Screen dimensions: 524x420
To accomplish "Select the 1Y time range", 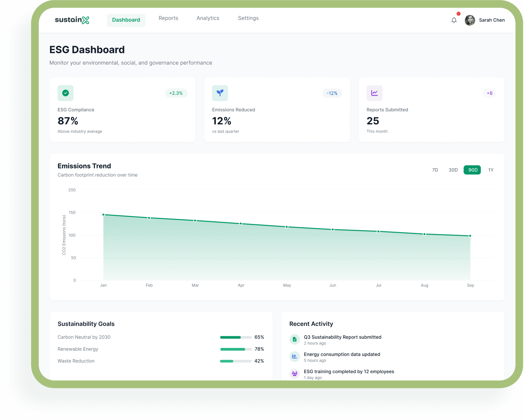I will point(491,170).
